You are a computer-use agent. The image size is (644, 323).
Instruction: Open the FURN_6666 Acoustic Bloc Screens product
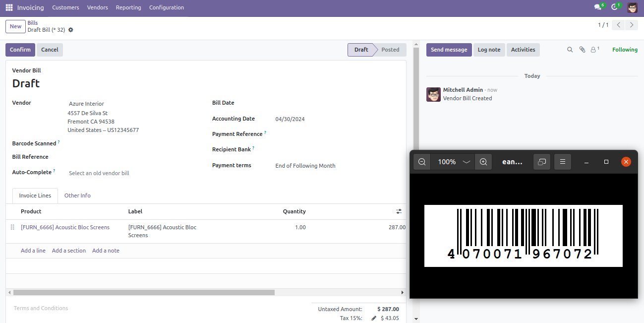pos(65,227)
